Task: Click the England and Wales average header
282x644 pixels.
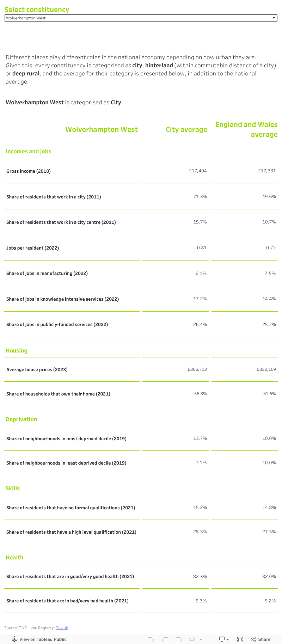Action: click(246, 129)
